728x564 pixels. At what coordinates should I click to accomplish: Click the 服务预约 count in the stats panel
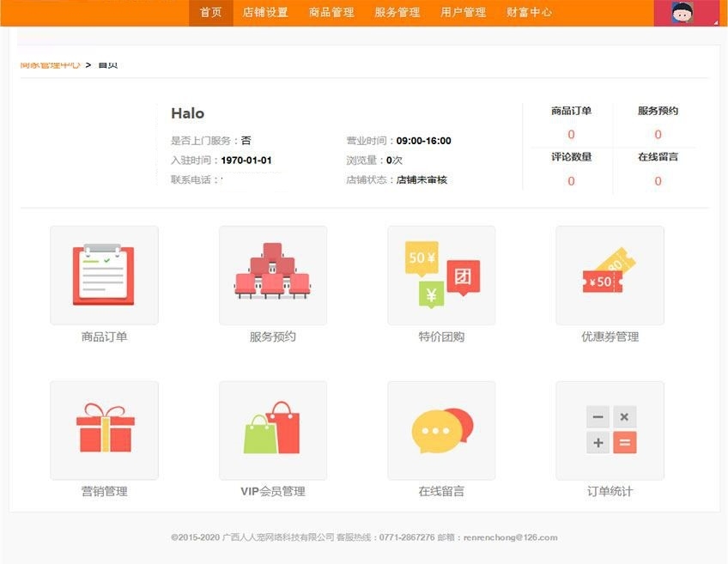tap(658, 134)
